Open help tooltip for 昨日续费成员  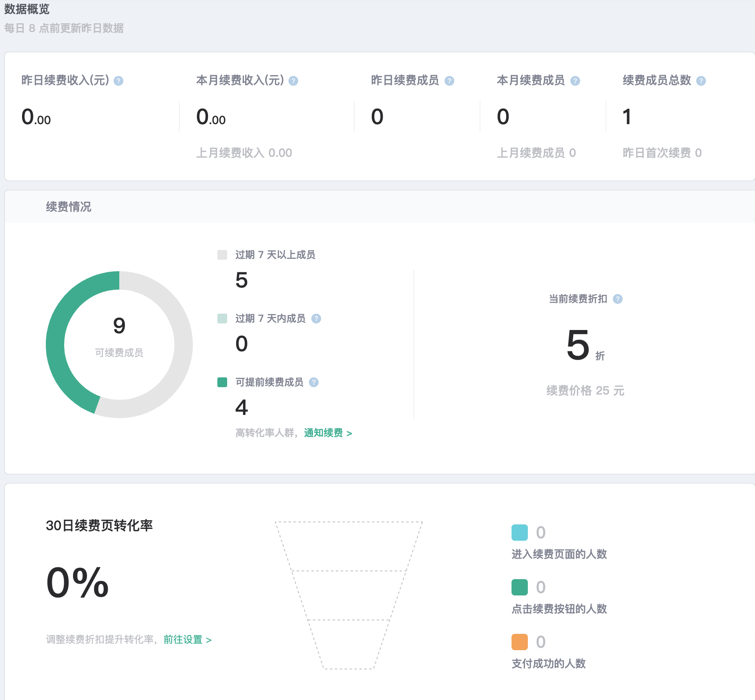(449, 81)
